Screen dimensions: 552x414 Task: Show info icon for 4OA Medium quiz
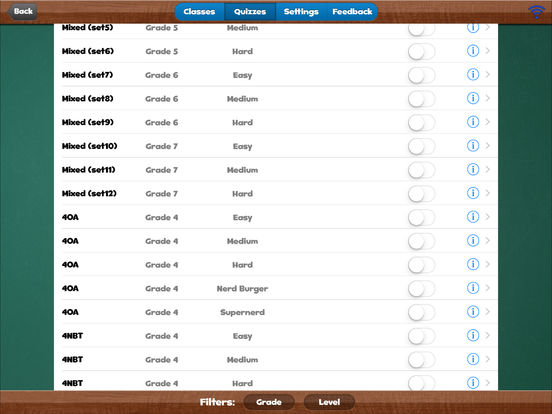473,240
